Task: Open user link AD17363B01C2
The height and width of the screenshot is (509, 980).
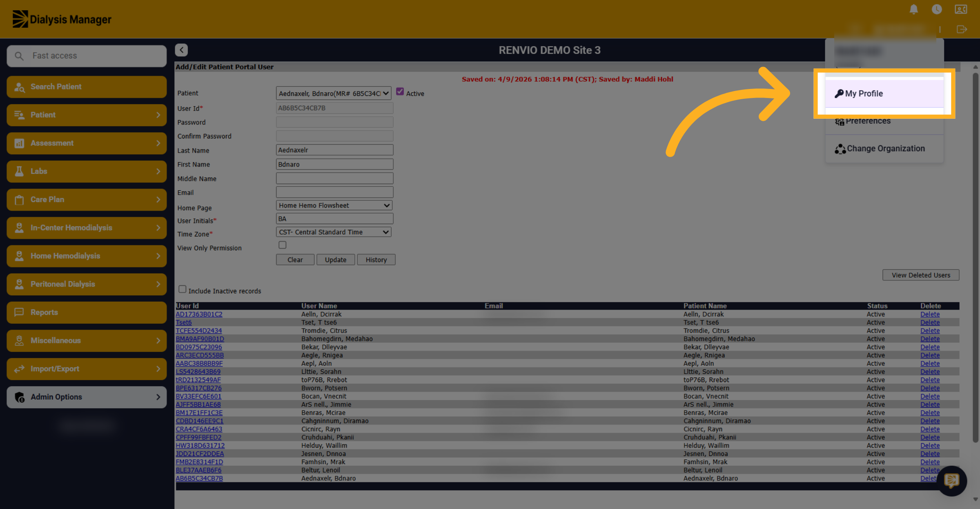Action: pos(199,314)
